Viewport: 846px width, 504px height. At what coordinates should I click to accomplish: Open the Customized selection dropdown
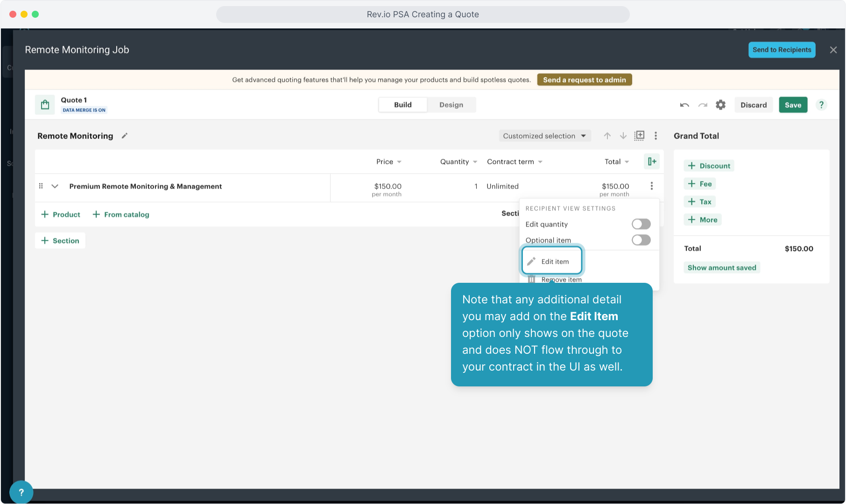pos(544,136)
